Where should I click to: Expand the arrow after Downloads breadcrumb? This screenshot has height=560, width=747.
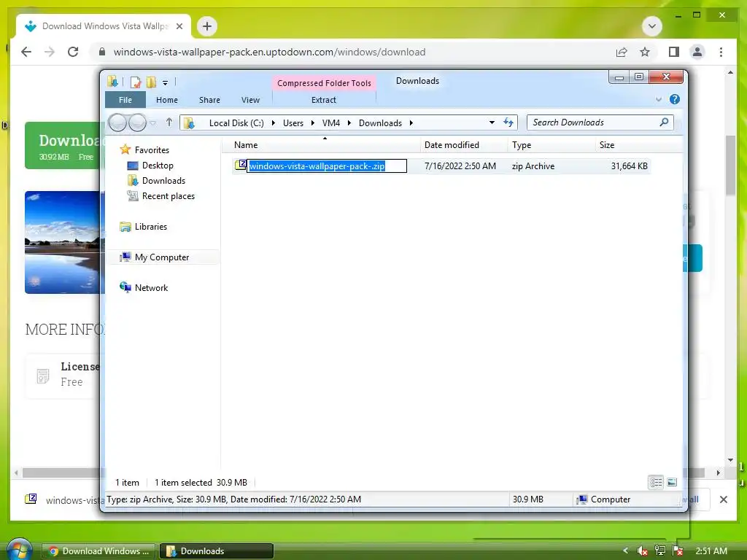pyautogui.click(x=411, y=122)
